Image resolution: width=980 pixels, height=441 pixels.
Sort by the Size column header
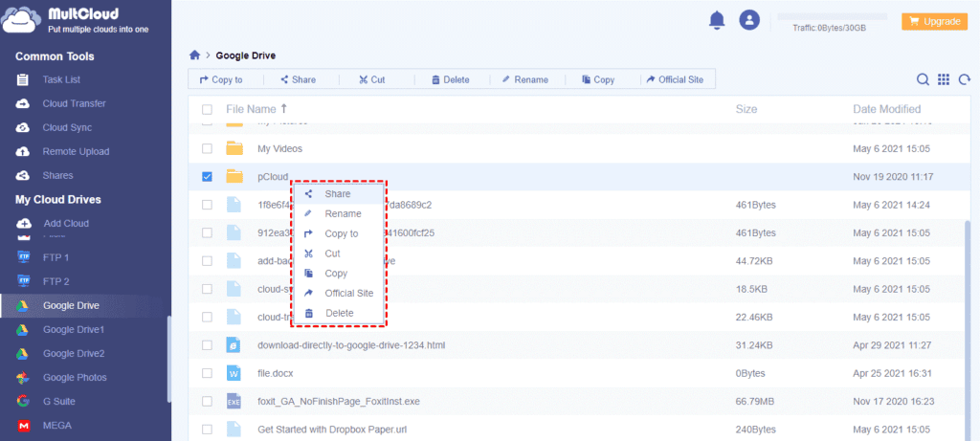[x=746, y=109]
